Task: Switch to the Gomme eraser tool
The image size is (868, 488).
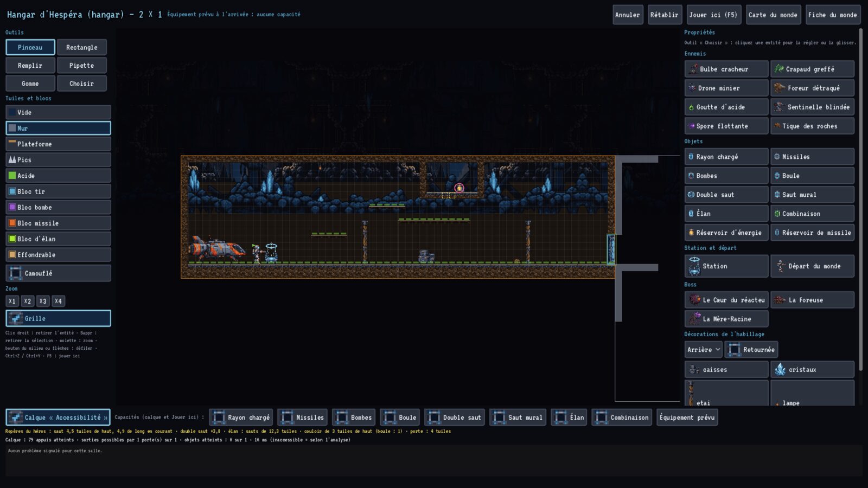Action: tap(30, 84)
